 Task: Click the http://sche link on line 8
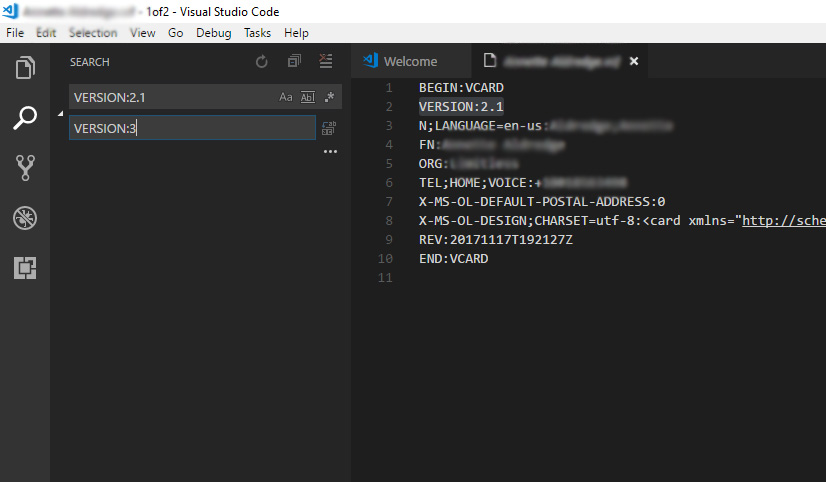point(783,221)
